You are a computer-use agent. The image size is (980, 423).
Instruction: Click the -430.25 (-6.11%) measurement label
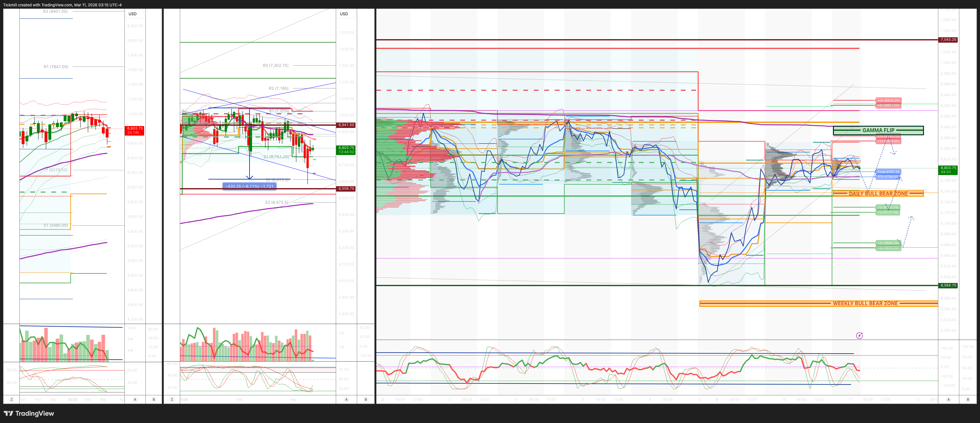click(249, 187)
